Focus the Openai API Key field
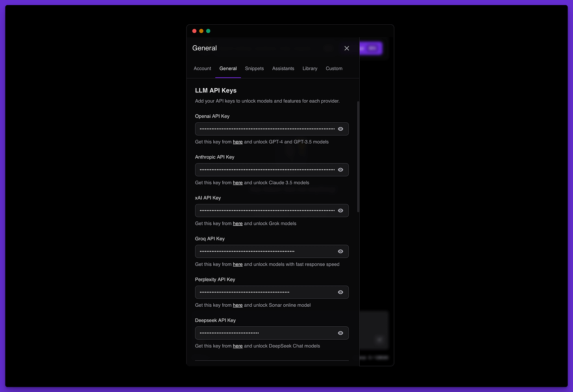 coord(272,129)
